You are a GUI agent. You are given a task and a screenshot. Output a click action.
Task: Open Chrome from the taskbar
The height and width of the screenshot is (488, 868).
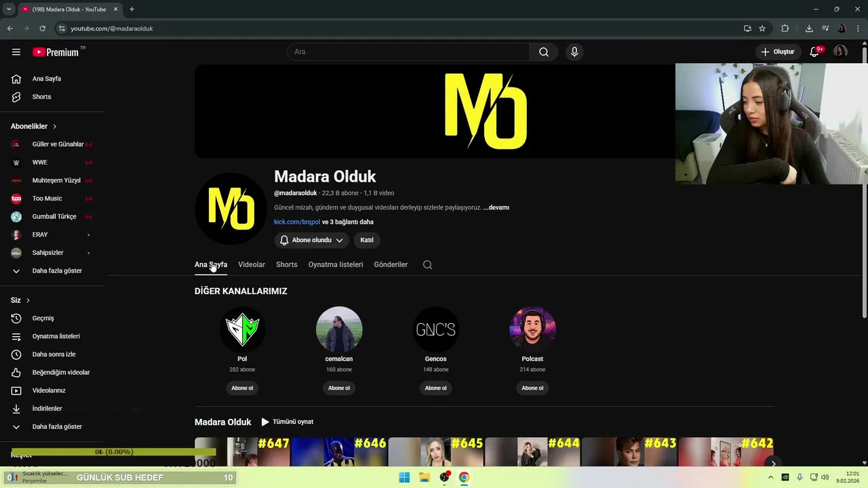pyautogui.click(x=464, y=477)
